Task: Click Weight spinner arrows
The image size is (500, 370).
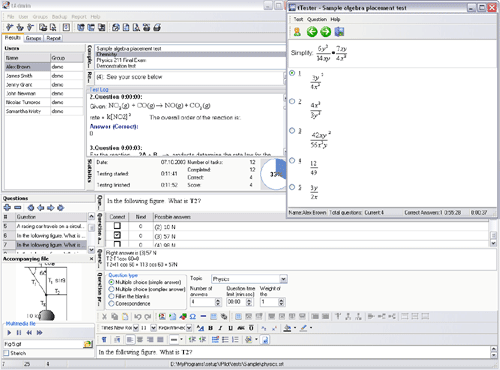Action: coord(281,302)
